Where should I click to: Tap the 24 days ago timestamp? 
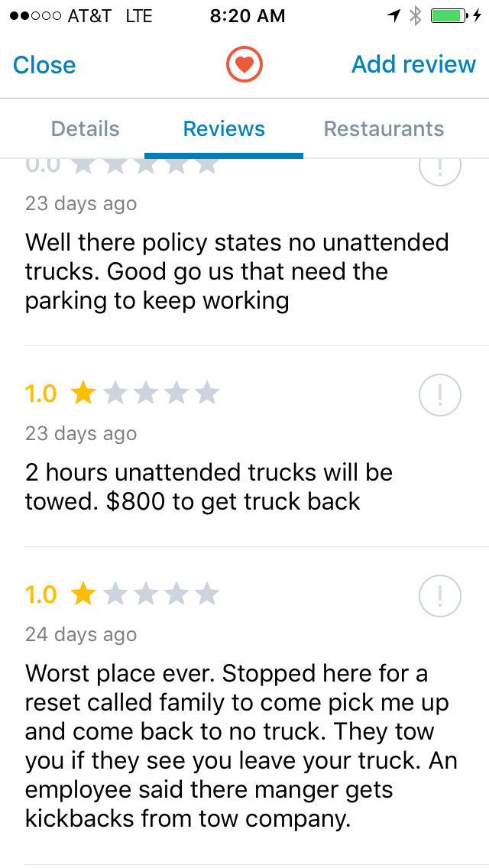pos(81,635)
